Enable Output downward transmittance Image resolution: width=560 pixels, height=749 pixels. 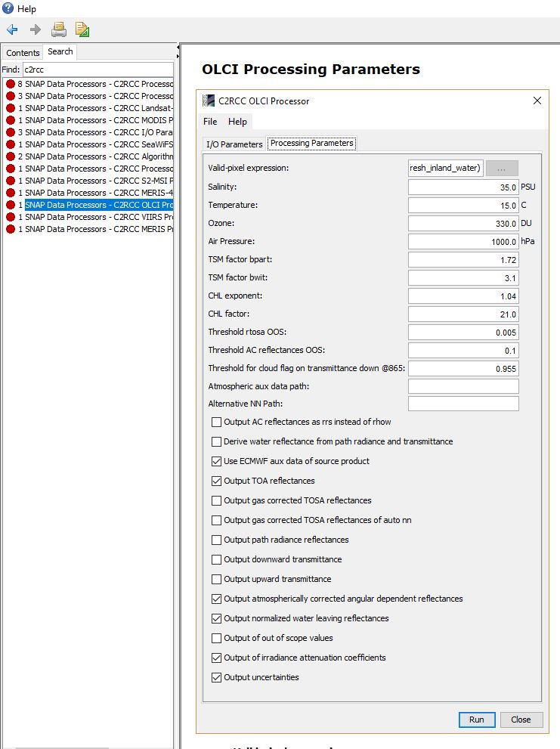(216, 559)
